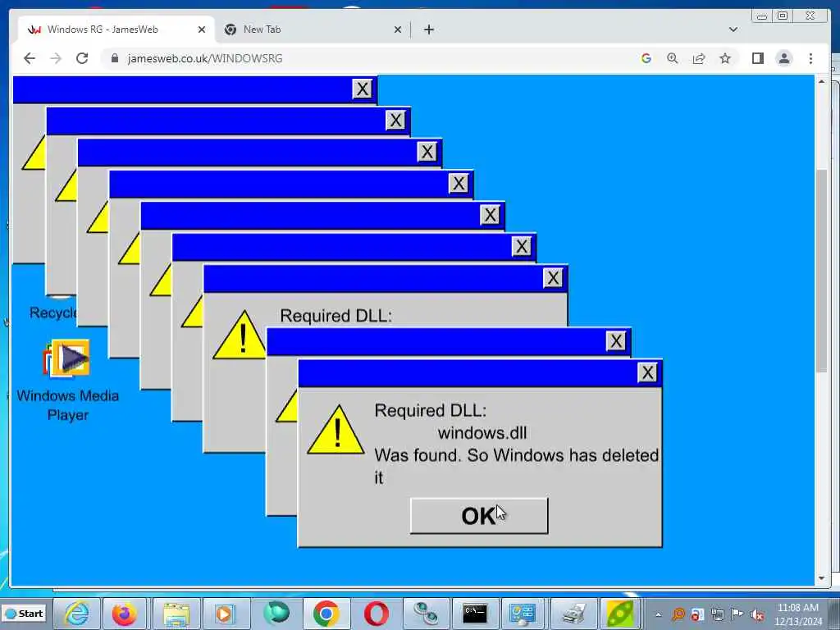Click the muted volume tray icon
The image size is (840, 630).
pos(757,614)
